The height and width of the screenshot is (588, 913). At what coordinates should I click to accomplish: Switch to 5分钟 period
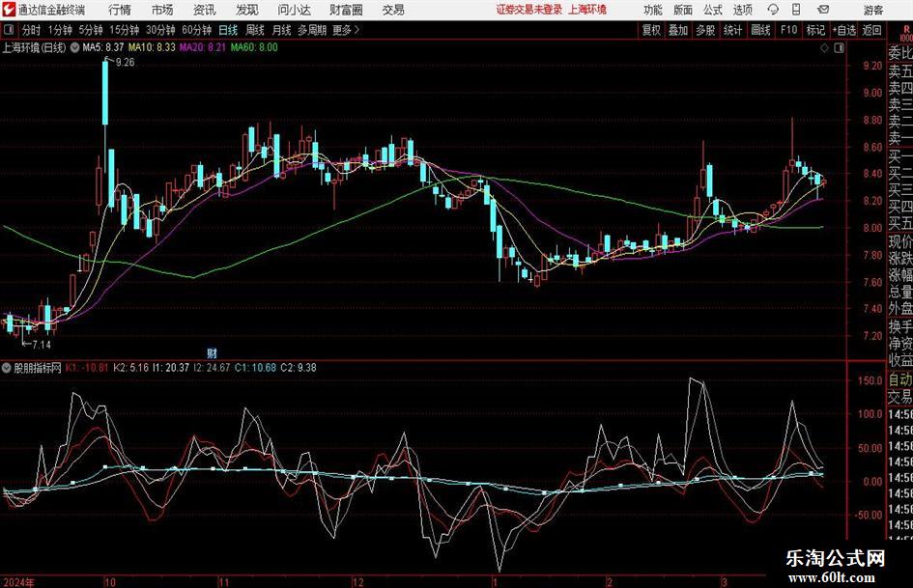pyautogui.click(x=91, y=30)
